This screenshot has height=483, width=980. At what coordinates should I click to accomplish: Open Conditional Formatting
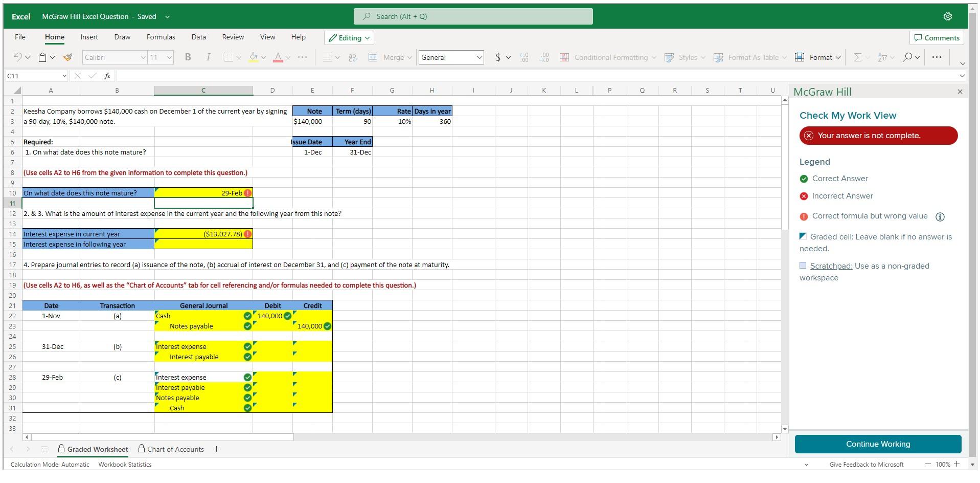pyautogui.click(x=607, y=57)
